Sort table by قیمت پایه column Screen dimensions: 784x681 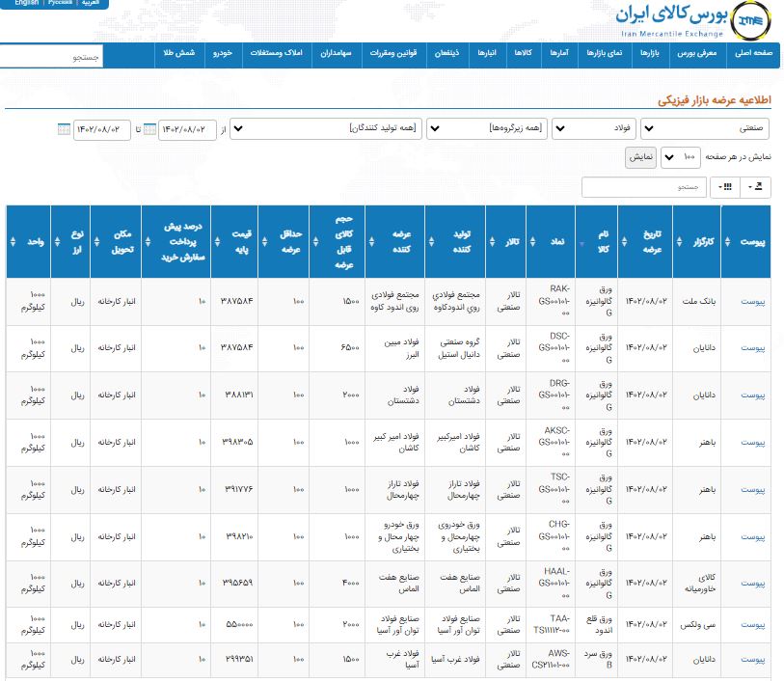click(x=234, y=241)
